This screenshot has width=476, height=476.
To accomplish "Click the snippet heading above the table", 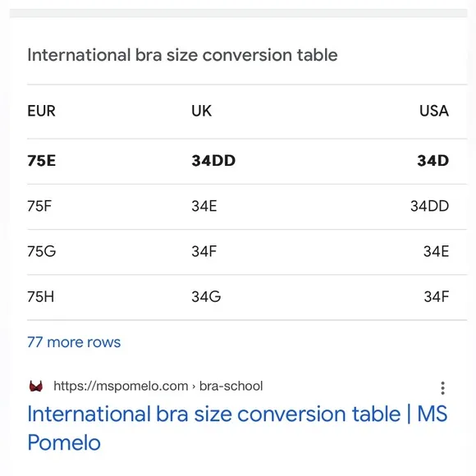I will [182, 55].
